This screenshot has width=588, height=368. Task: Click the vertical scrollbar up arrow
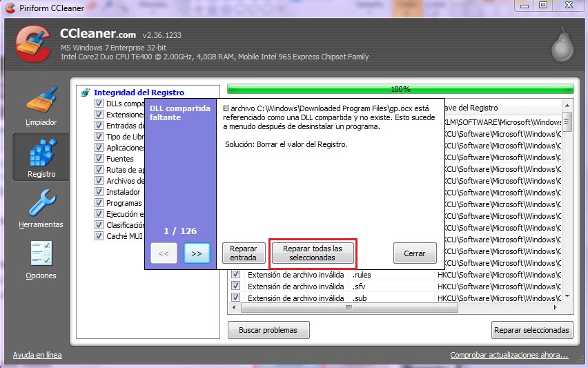[x=567, y=106]
